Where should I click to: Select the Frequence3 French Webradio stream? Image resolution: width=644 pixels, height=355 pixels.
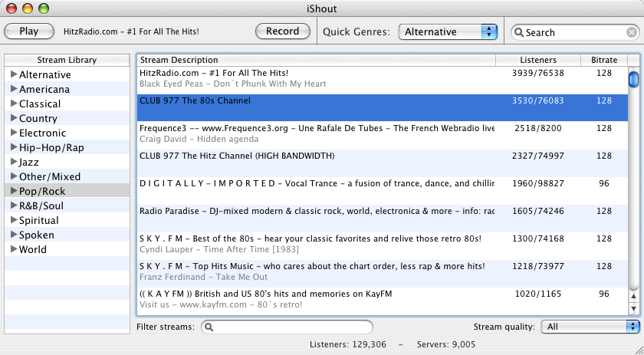click(383, 135)
